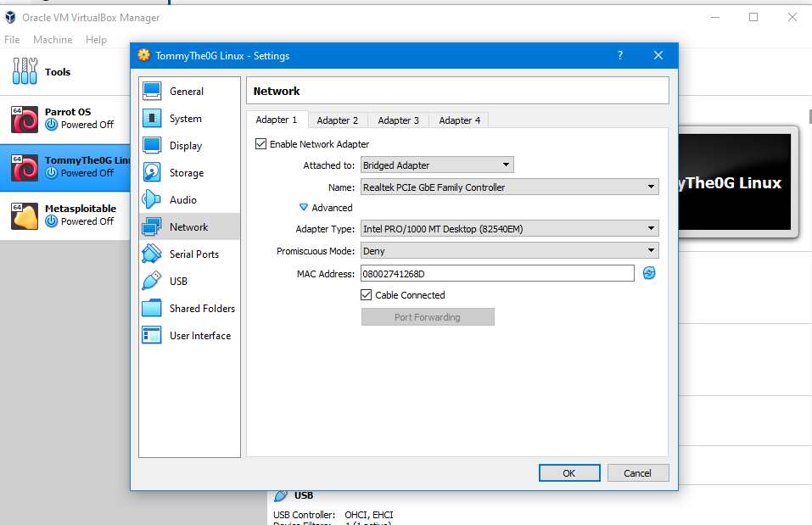Switch to the Adapter 1 tab
This screenshot has height=525, width=812.
click(x=277, y=120)
